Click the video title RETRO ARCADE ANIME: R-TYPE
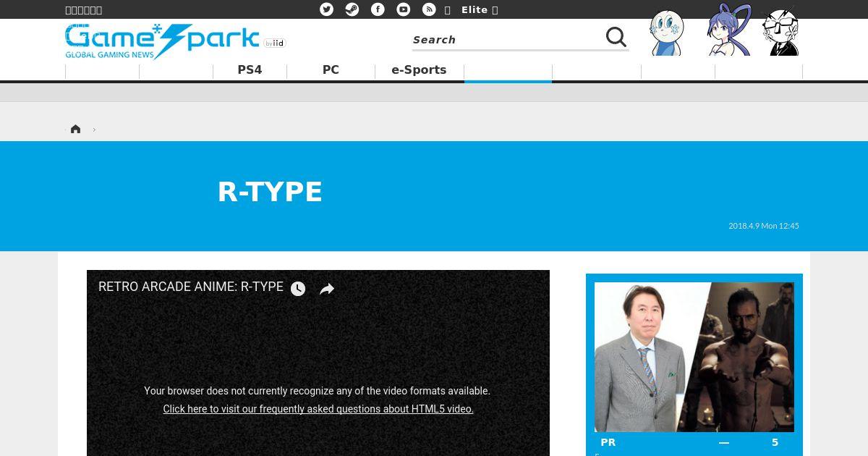The width and height of the screenshot is (868, 456). pos(191,287)
